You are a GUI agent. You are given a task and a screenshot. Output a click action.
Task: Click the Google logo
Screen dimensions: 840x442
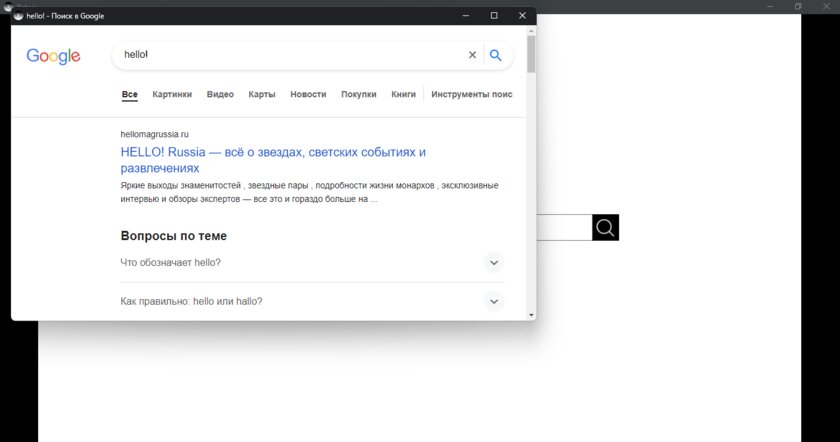tap(53, 56)
